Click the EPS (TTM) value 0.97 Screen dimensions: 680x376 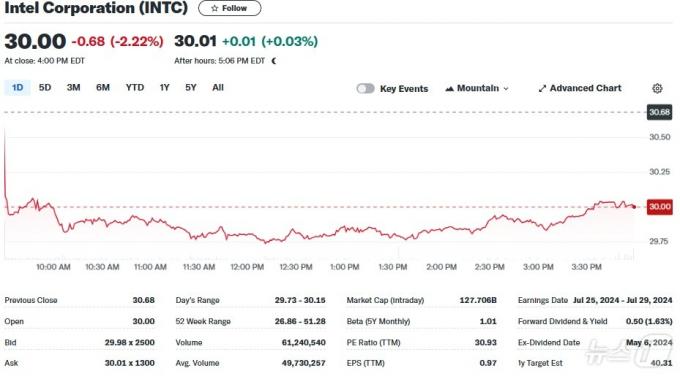point(488,363)
